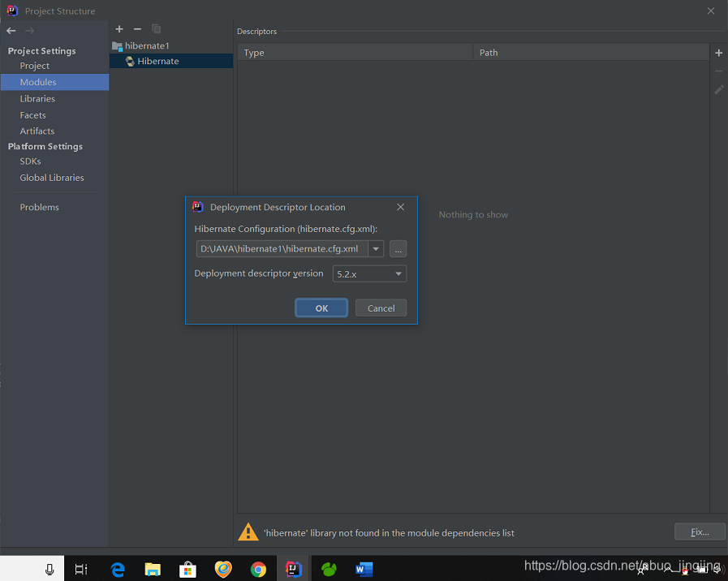
Task: Cancel the Deployment Descriptor Location dialog
Action: 381,308
